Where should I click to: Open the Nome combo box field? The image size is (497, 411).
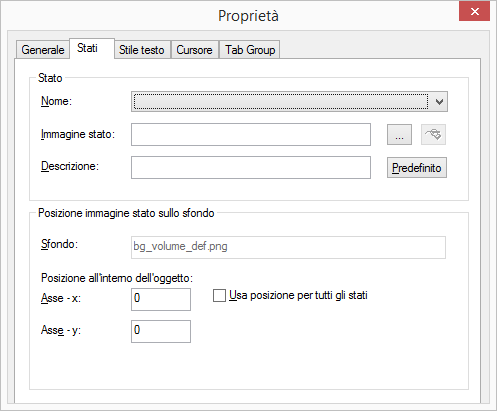pos(289,102)
